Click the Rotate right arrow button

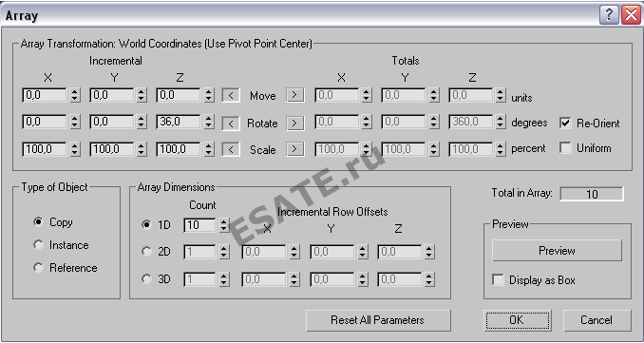294,124
